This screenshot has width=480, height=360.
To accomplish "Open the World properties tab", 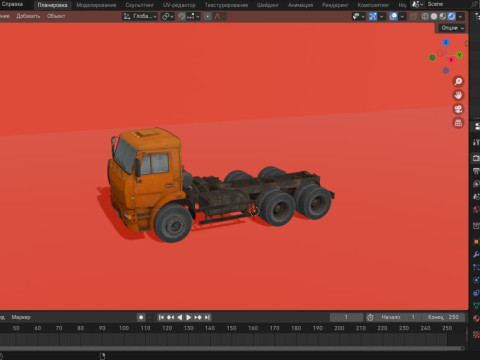I will (x=476, y=210).
